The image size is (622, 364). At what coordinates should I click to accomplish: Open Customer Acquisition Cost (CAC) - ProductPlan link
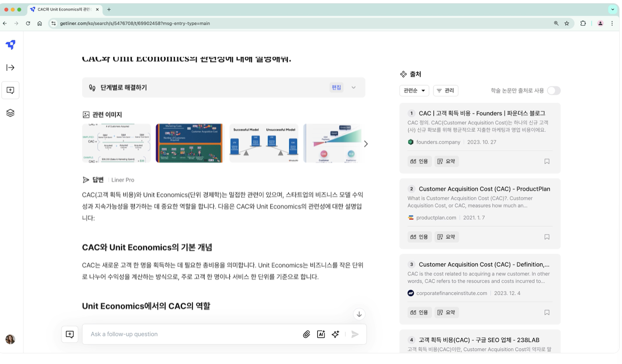coord(484,189)
